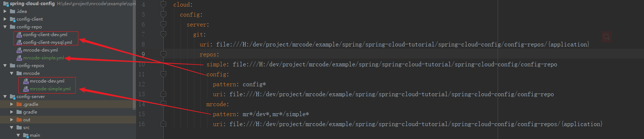Click the main source folder icon
Viewport: 644px width, 139px height.
(26, 135)
